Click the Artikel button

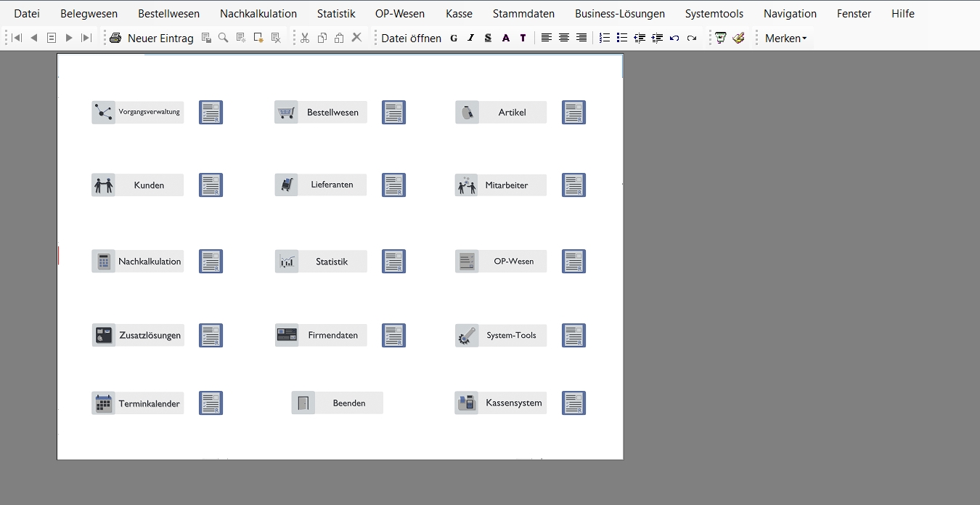(501, 112)
